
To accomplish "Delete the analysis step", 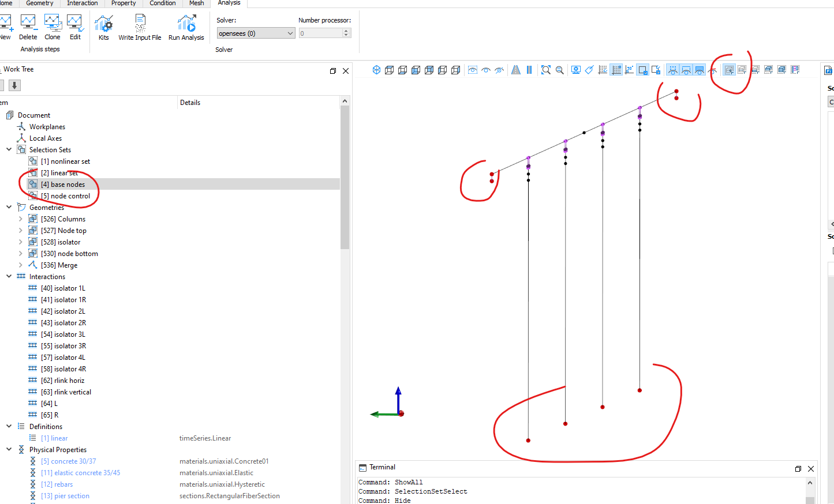I will click(x=28, y=28).
